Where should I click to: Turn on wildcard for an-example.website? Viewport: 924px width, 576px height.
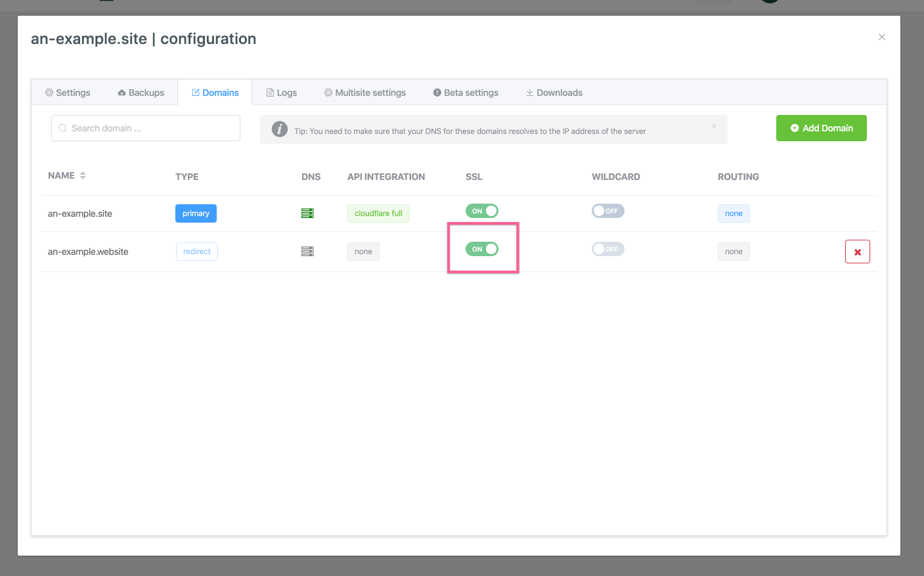pyautogui.click(x=608, y=249)
